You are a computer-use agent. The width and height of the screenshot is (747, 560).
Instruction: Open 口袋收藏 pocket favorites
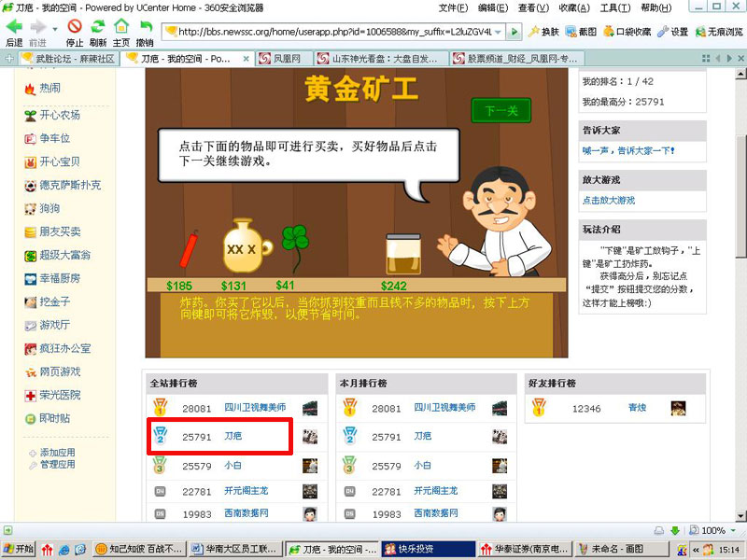[627, 32]
